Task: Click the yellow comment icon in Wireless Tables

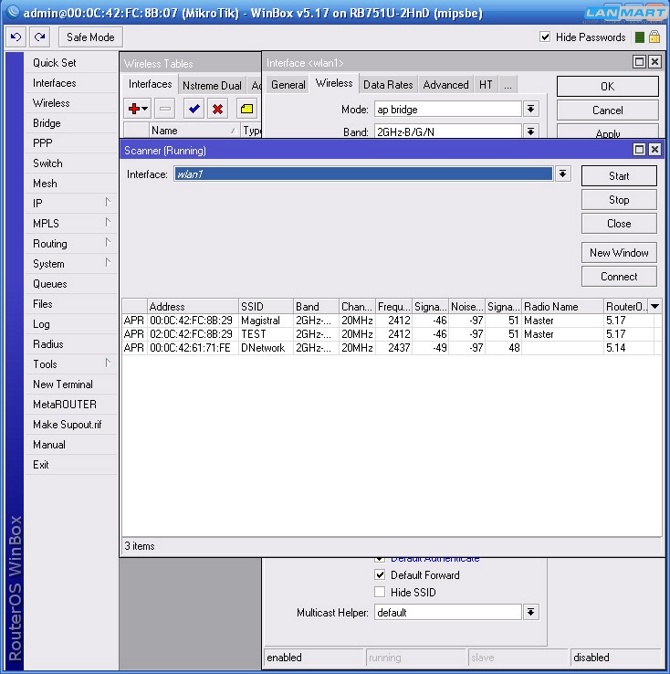Action: (x=246, y=108)
